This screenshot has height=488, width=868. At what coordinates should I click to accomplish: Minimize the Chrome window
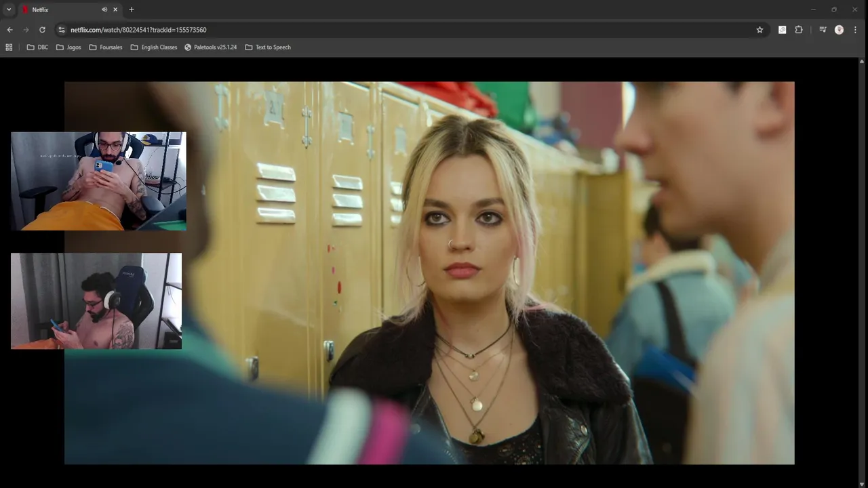pos(814,9)
